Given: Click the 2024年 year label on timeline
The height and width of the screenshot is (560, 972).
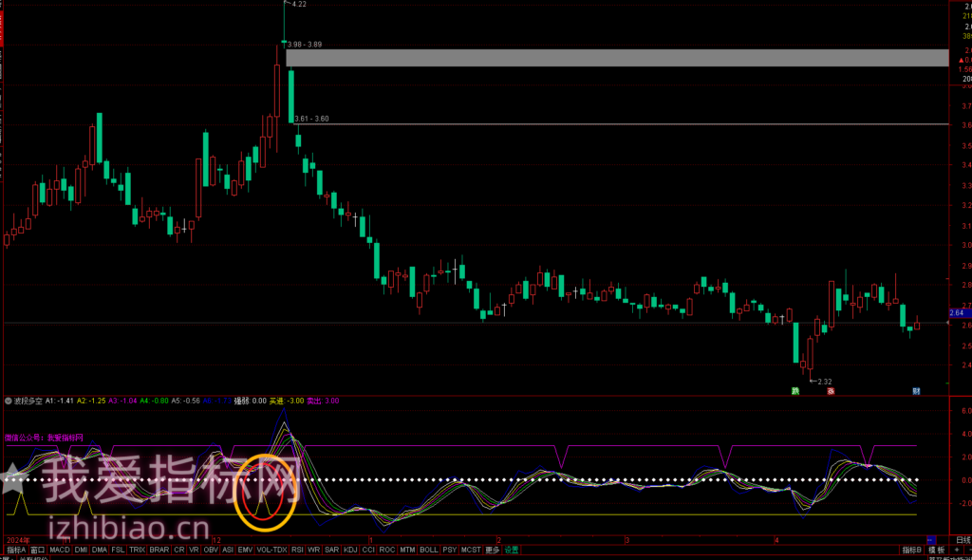Looking at the screenshot, I should 18,540.
